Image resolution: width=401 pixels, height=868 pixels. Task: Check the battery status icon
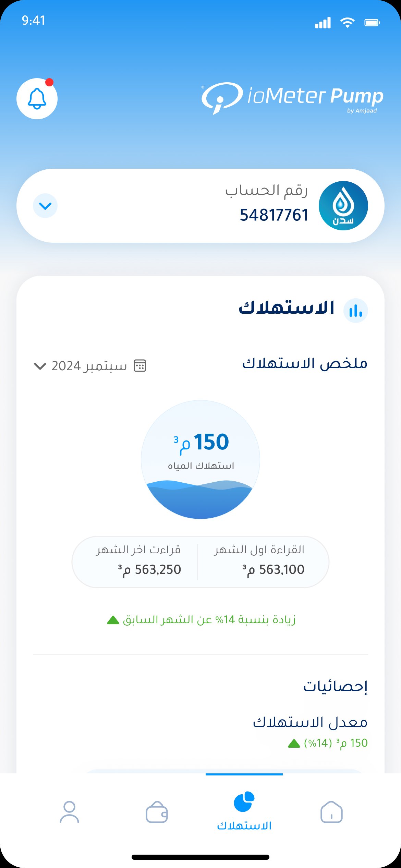pos(372,23)
